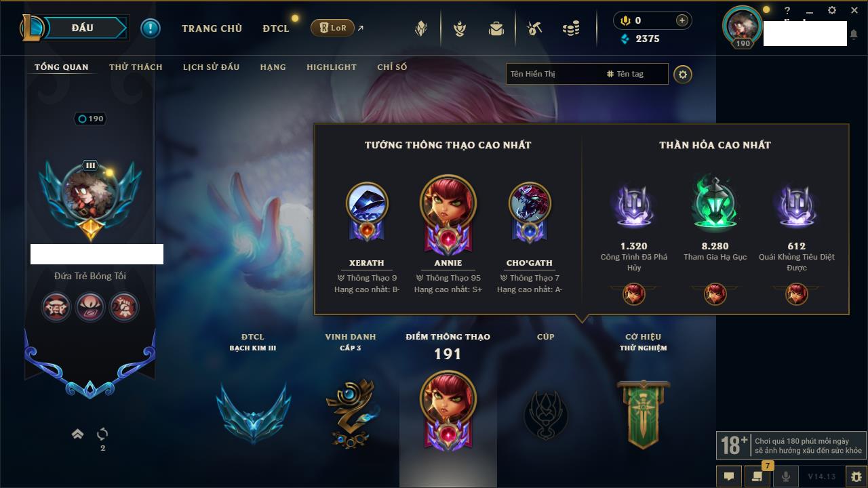Open the Loot backpack icon
Image resolution: width=868 pixels, height=488 pixels.
tap(496, 28)
